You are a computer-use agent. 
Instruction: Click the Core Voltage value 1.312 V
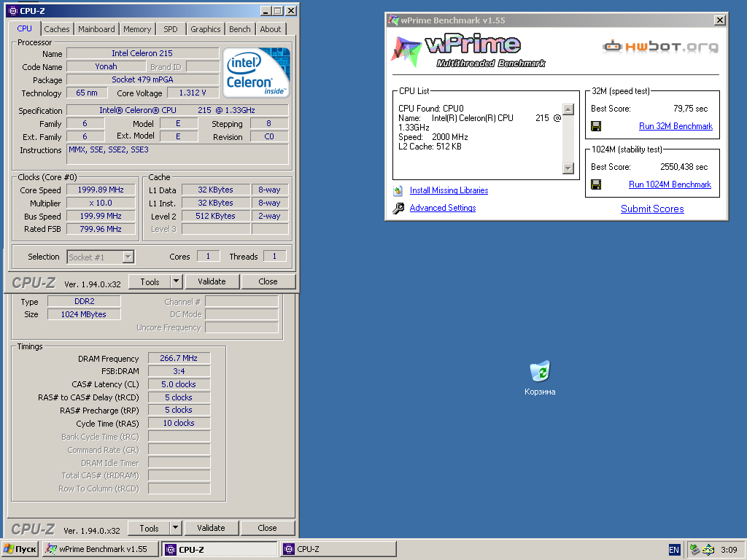[193, 93]
